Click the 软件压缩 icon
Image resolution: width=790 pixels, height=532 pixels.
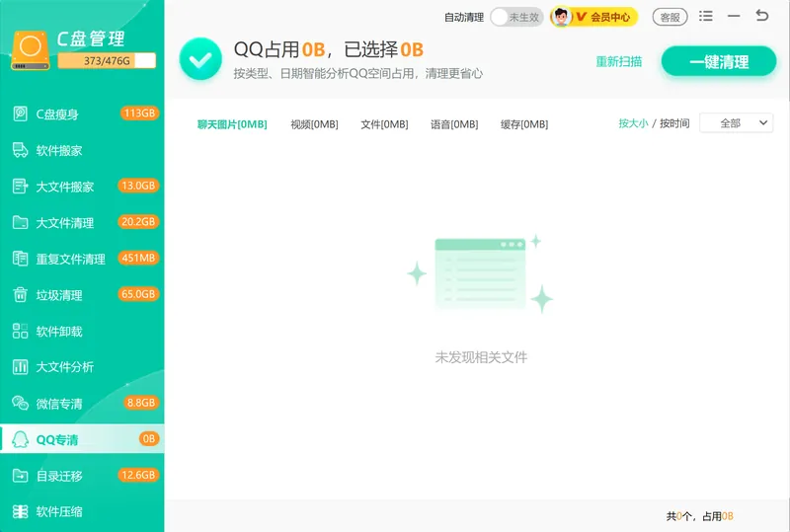(x=20, y=512)
